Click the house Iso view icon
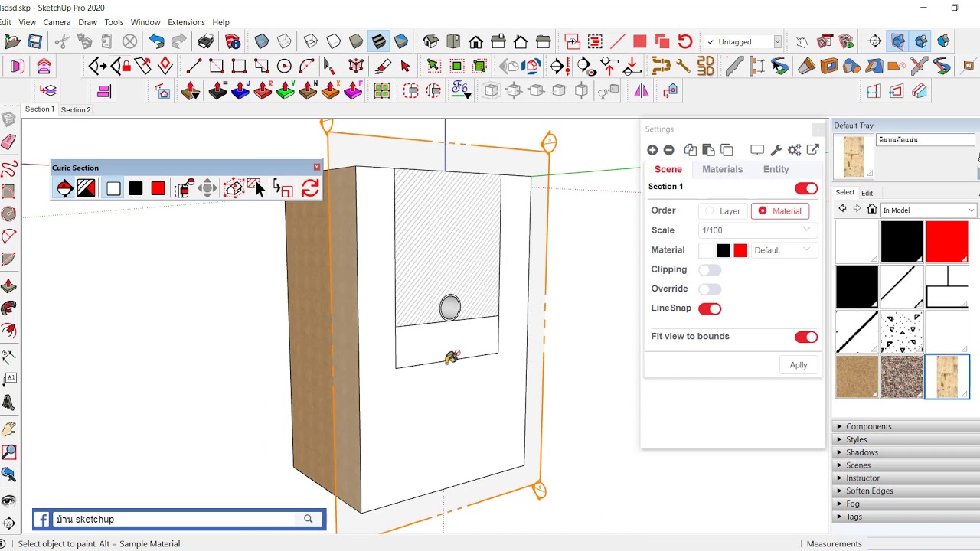 click(x=431, y=41)
